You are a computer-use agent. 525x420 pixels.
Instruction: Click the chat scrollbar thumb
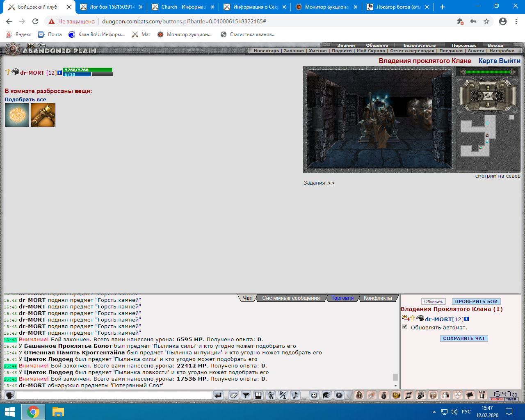395,377
